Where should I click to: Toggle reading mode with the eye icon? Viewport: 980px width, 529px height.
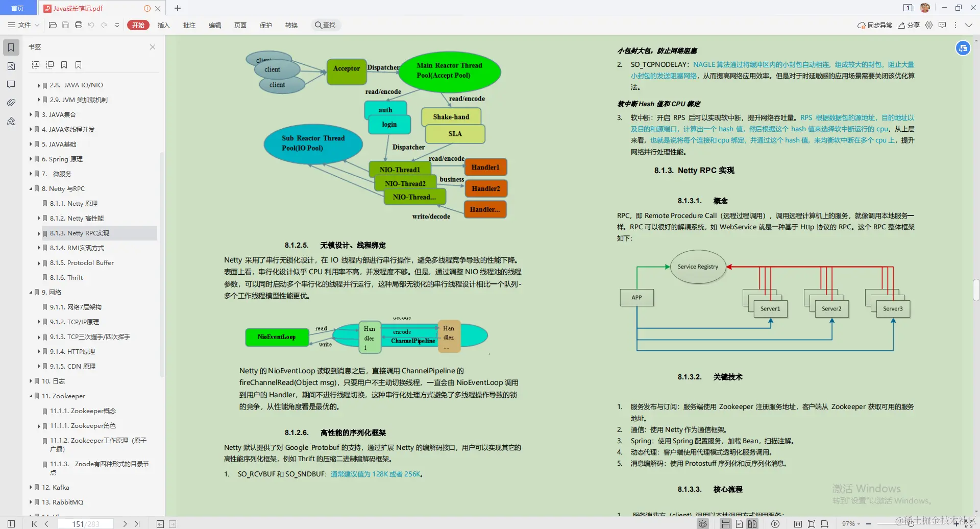[703, 523]
